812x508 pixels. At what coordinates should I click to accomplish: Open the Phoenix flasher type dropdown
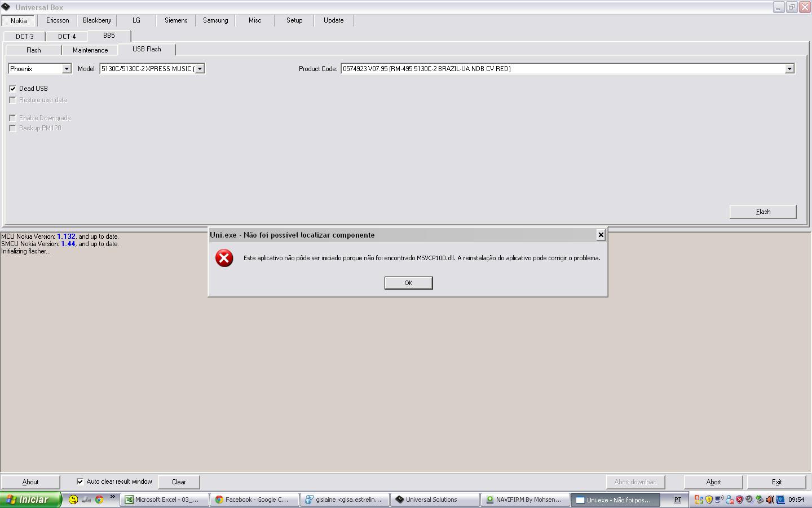tap(66, 69)
